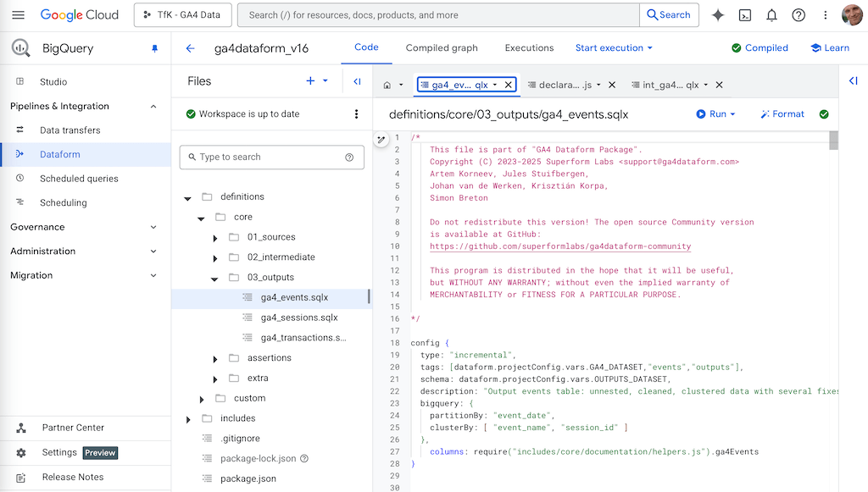Open the main navigation hamburger menu
868x492 pixels.
[x=19, y=15]
